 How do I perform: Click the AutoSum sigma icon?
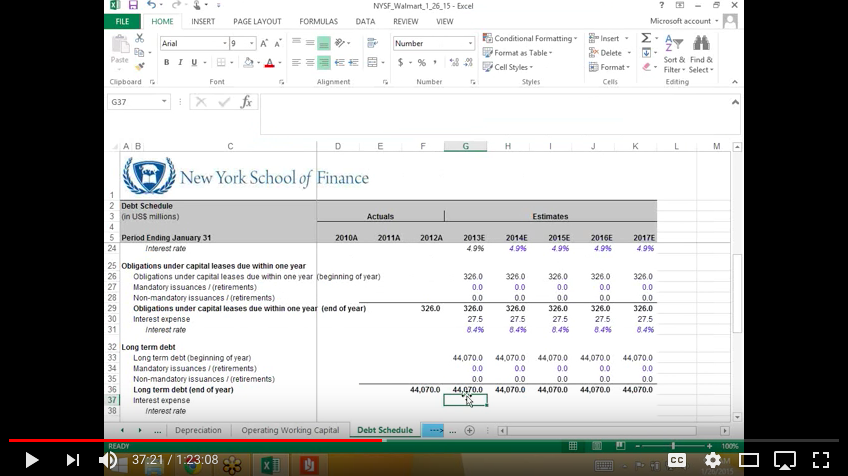pos(647,38)
